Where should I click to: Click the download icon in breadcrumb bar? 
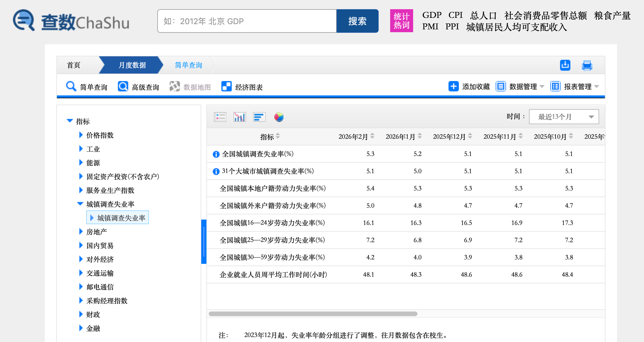[565, 65]
